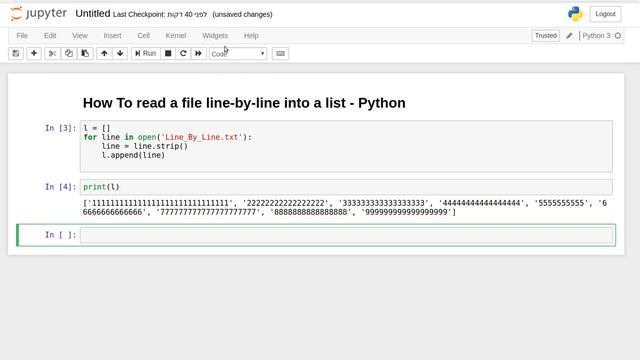Copy selected cells icon
Screen dimensions: 640x360
point(69,53)
